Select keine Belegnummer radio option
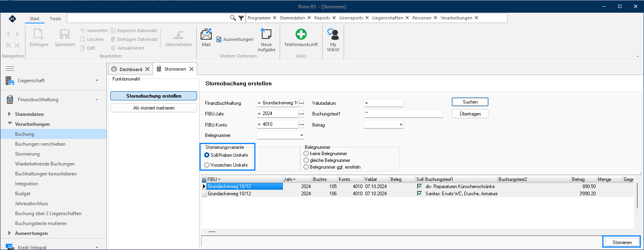 pos(306,154)
